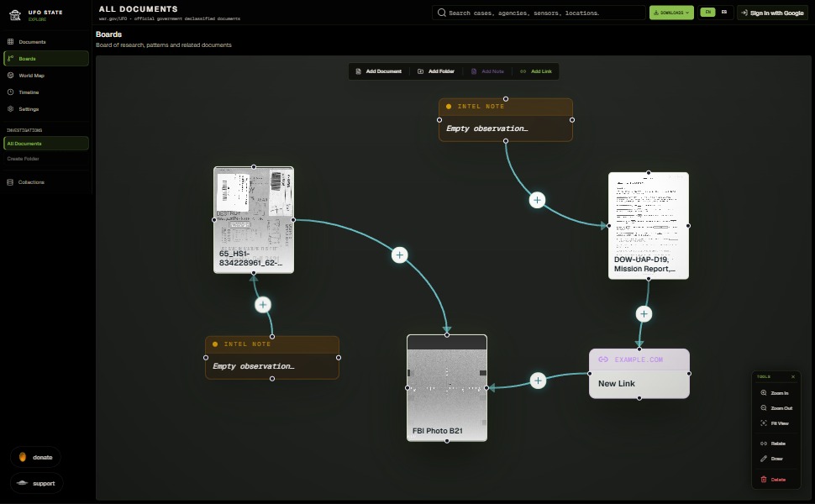Click the Collections database icon

[x=10, y=181]
